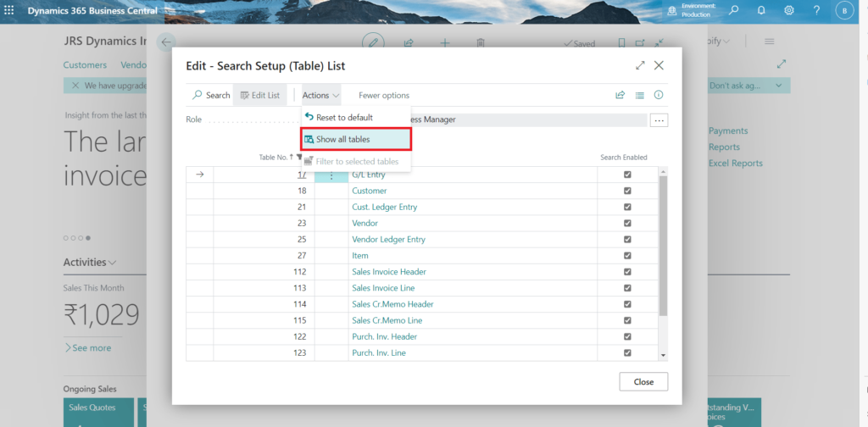Click the Role lookup ellipsis button

[x=659, y=120]
